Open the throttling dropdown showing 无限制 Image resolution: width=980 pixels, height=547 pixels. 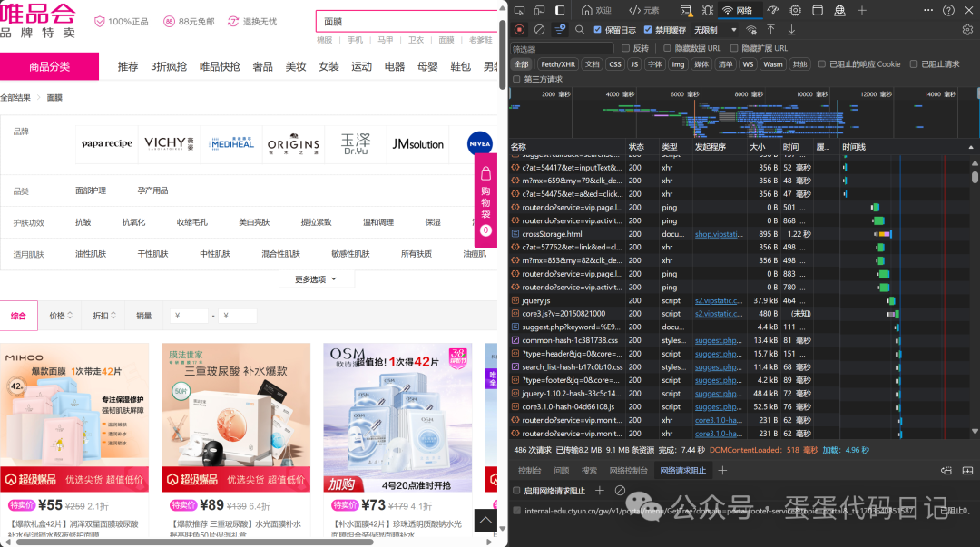click(x=716, y=29)
